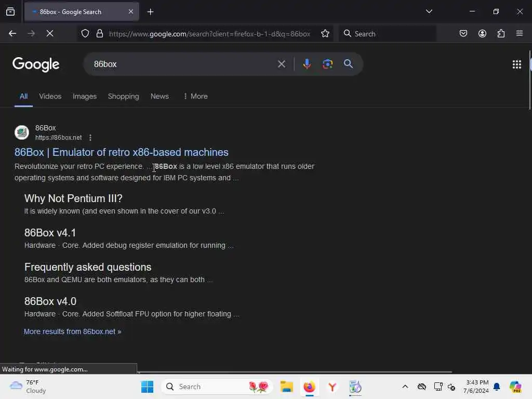Open Frequently asked questions sitelink
This screenshot has width=532, height=399.
pos(88,267)
